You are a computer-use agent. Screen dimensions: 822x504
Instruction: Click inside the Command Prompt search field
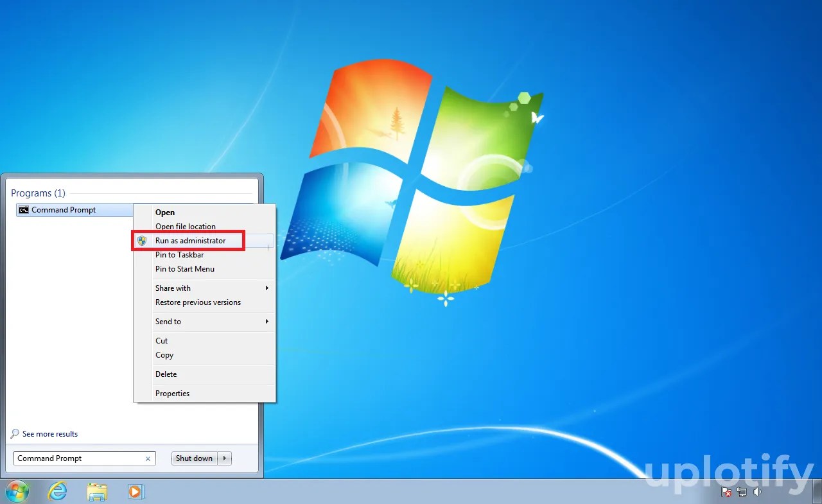77,458
